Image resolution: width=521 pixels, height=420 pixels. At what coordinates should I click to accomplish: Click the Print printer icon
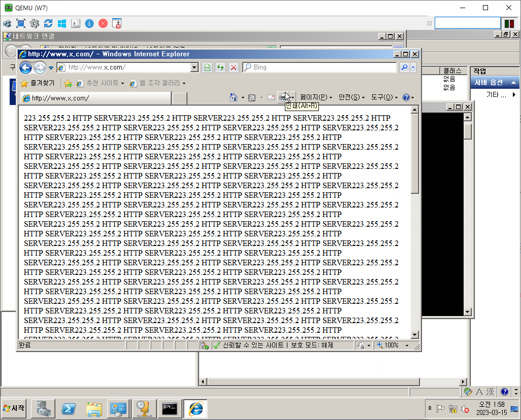pos(283,97)
